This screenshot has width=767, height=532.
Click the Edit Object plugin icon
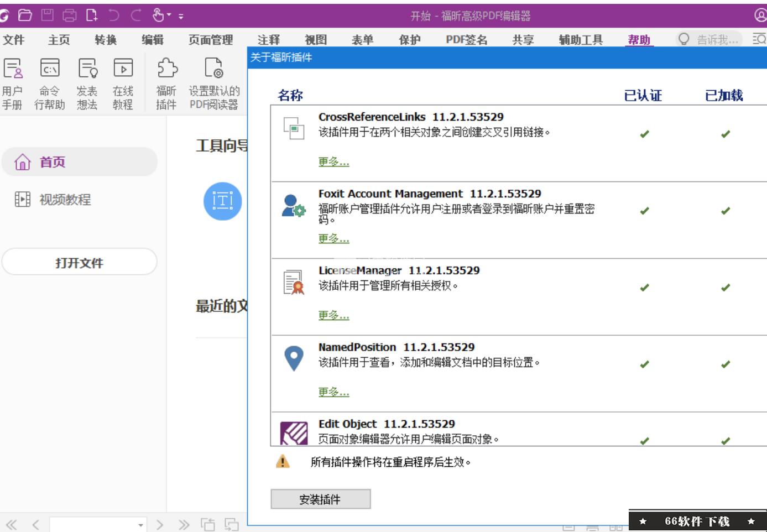click(294, 434)
